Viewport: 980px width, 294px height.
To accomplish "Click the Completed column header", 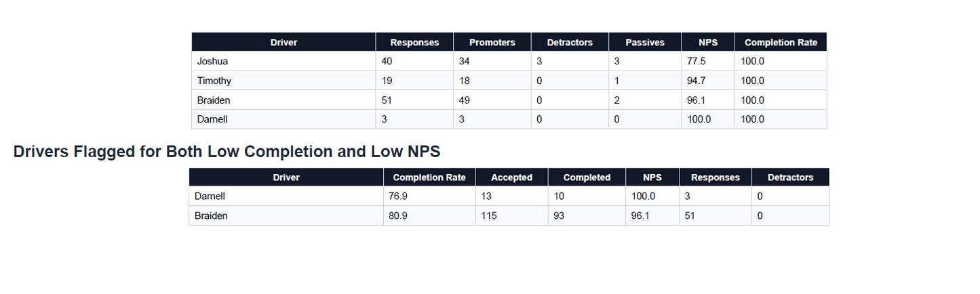I will [x=587, y=177].
